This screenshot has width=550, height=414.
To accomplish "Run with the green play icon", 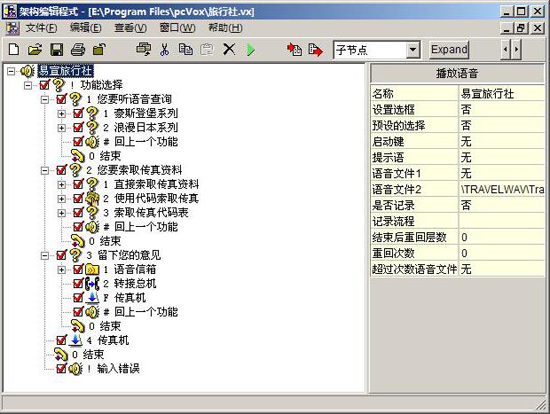I will pos(250,49).
